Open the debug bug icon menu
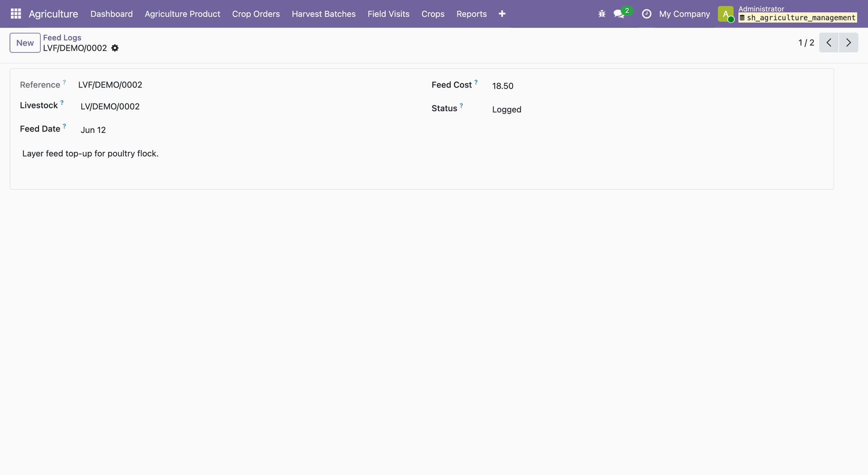 (x=602, y=14)
